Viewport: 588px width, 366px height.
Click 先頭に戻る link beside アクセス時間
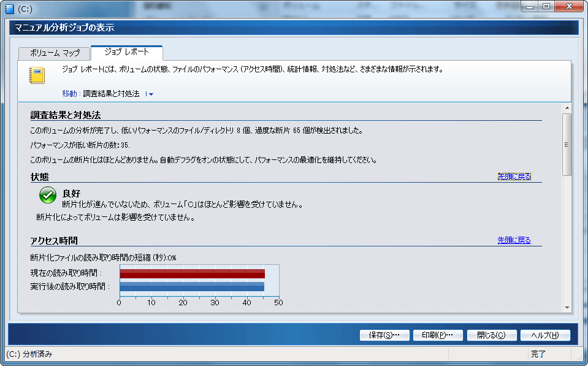point(514,240)
